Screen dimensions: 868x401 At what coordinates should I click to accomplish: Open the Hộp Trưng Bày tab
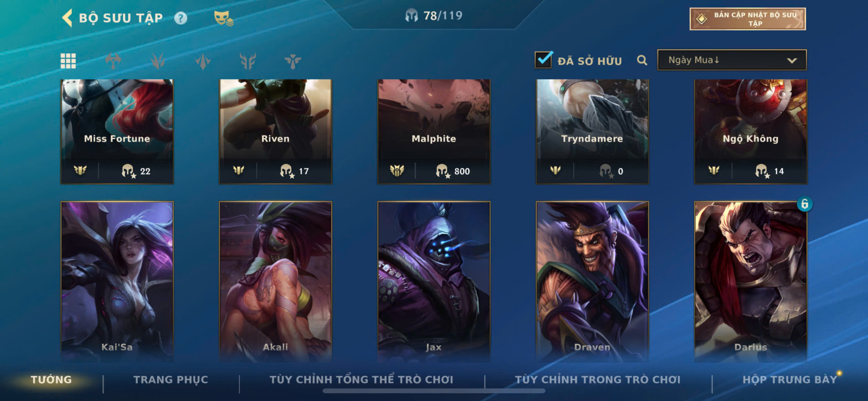(x=790, y=379)
